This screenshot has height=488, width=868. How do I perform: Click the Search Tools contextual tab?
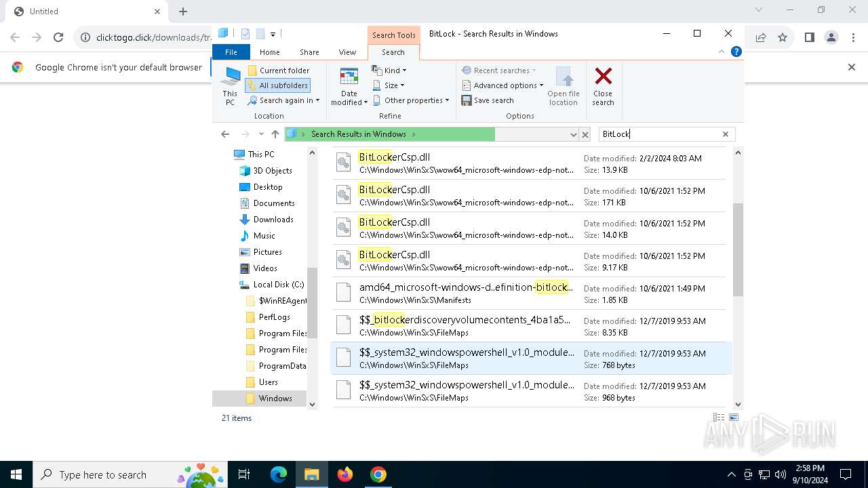click(393, 35)
